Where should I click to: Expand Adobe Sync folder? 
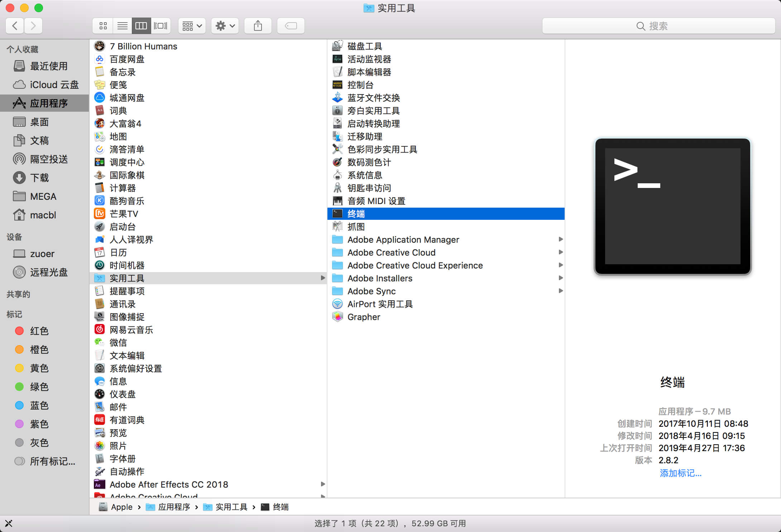point(561,291)
